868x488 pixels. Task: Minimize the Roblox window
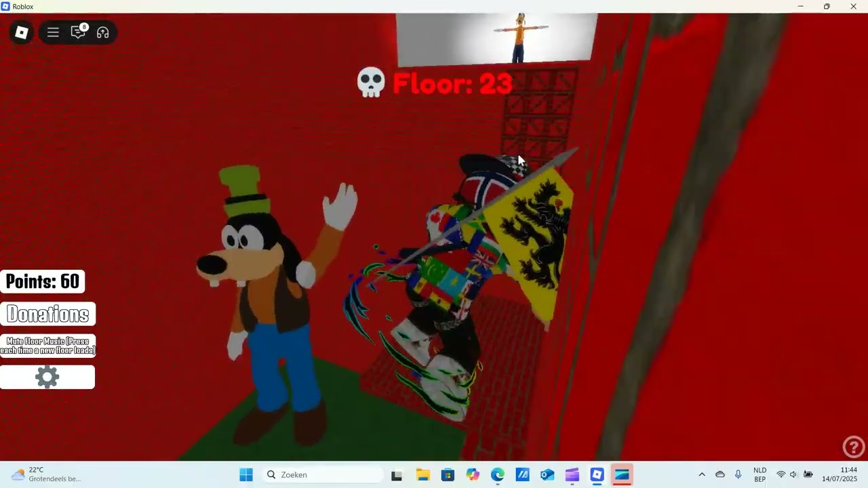800,7
